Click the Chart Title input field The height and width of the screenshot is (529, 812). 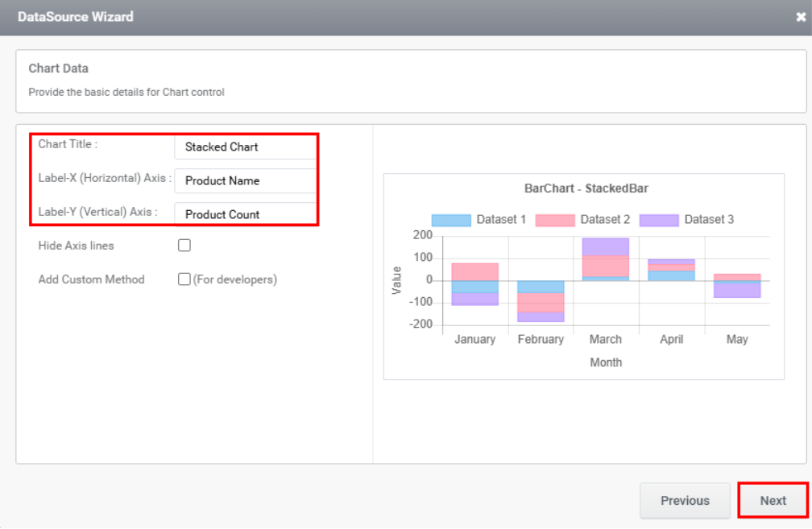(246, 147)
